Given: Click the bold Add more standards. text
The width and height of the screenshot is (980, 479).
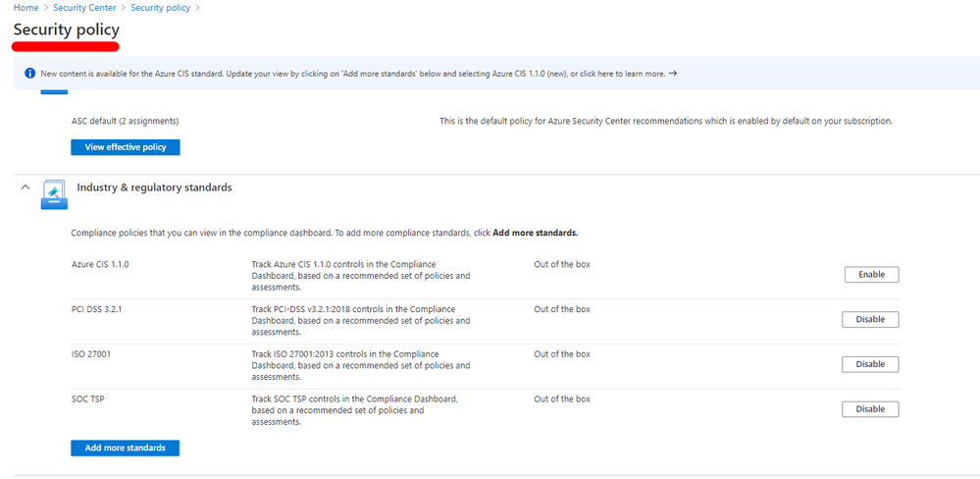Looking at the screenshot, I should (536, 234).
